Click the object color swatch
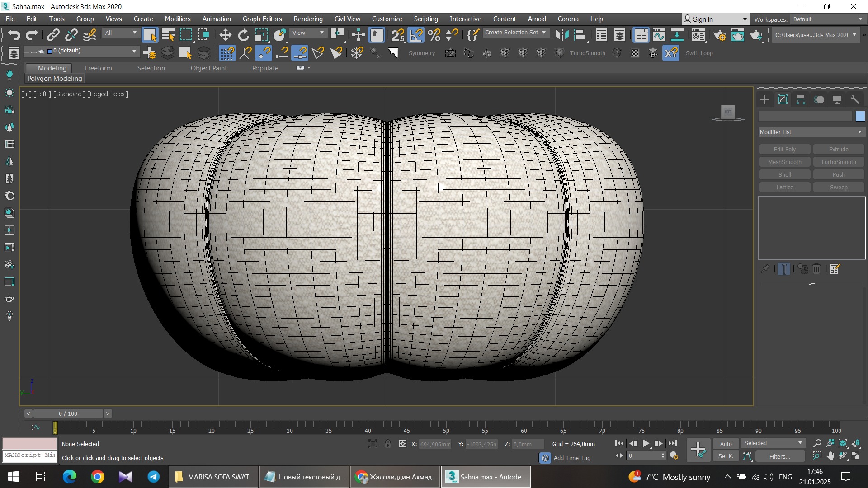This screenshot has width=868, height=488. 860,116
